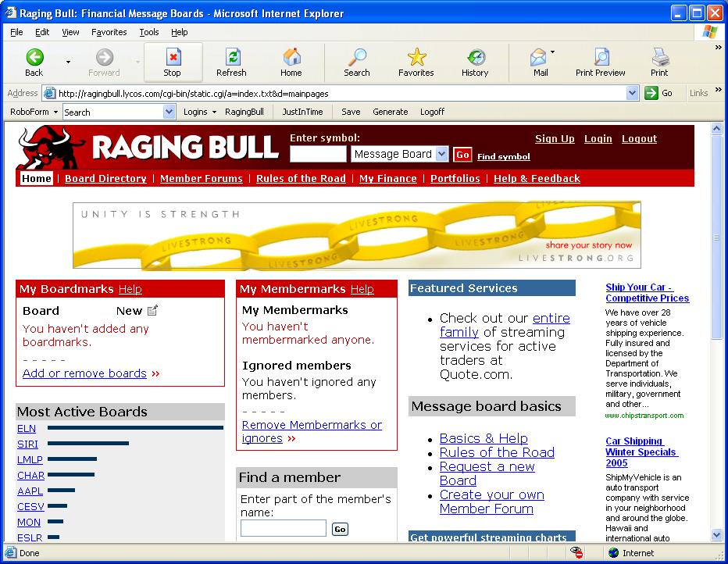Open the Favorites menu
This screenshot has height=564, width=728.
click(109, 32)
